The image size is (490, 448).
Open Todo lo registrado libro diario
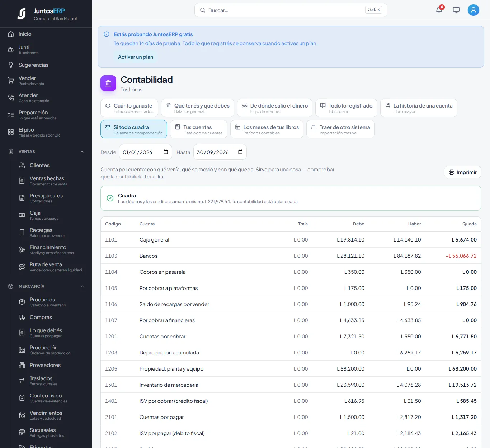346,108
